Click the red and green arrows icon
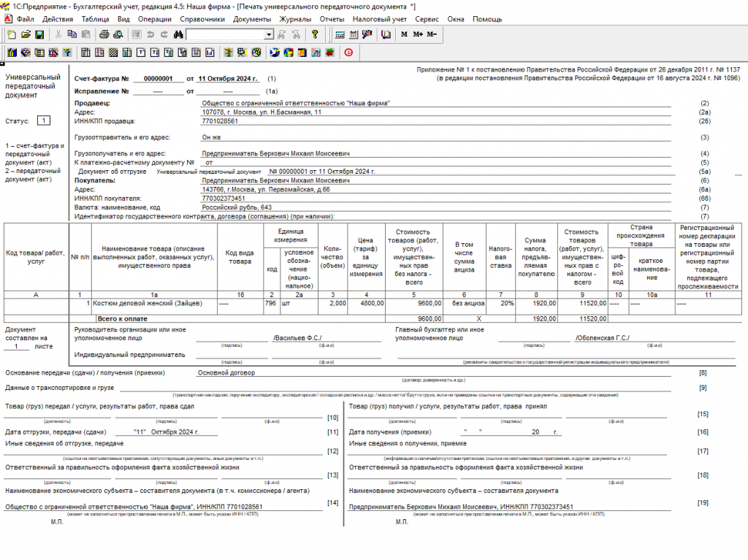Screen dimensions: 748x560 [x=329, y=53]
